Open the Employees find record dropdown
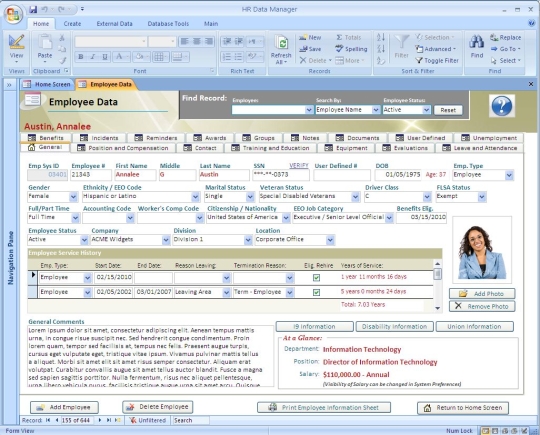Image resolution: width=540 pixels, height=435 pixels. click(309, 110)
